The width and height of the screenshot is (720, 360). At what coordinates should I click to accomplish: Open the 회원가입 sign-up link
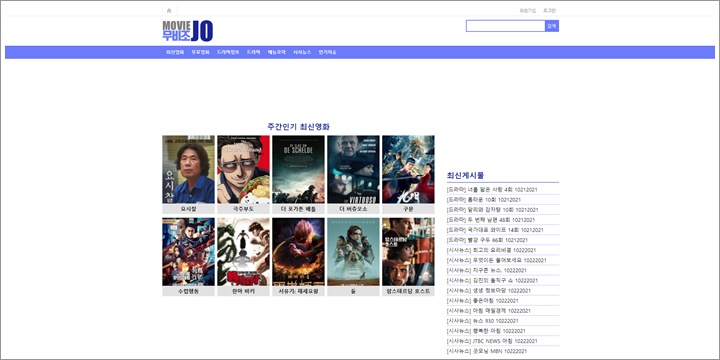[528, 11]
